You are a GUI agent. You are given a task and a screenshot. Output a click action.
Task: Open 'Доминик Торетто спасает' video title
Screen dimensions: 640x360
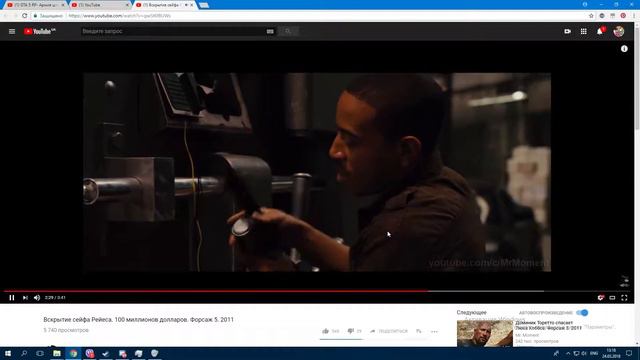[x=548, y=325]
